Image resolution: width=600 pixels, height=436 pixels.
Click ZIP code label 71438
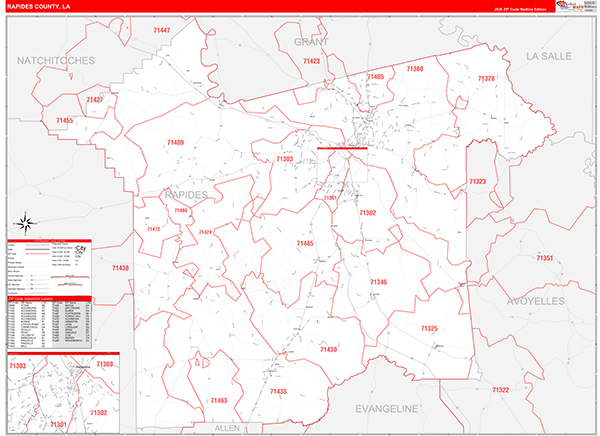[120, 268]
